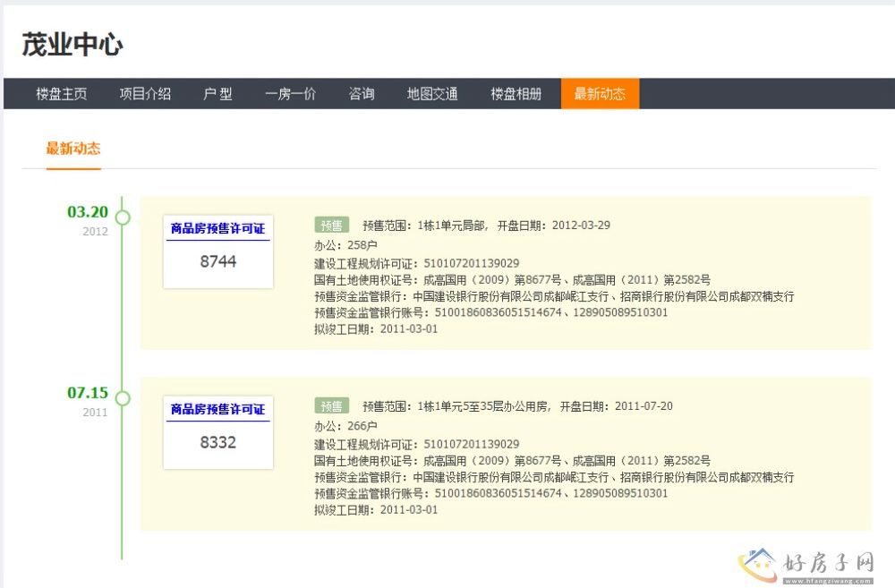Select the 户型 menu item
The image size is (895, 588).
click(217, 94)
